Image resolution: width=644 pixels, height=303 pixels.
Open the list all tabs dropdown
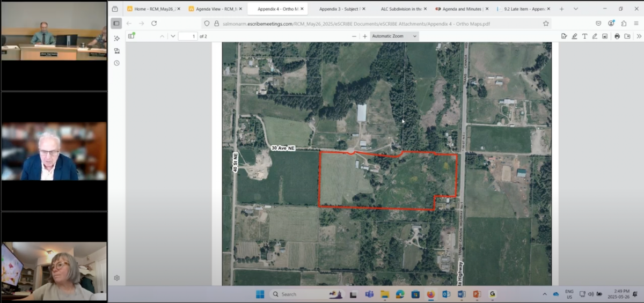point(576,9)
